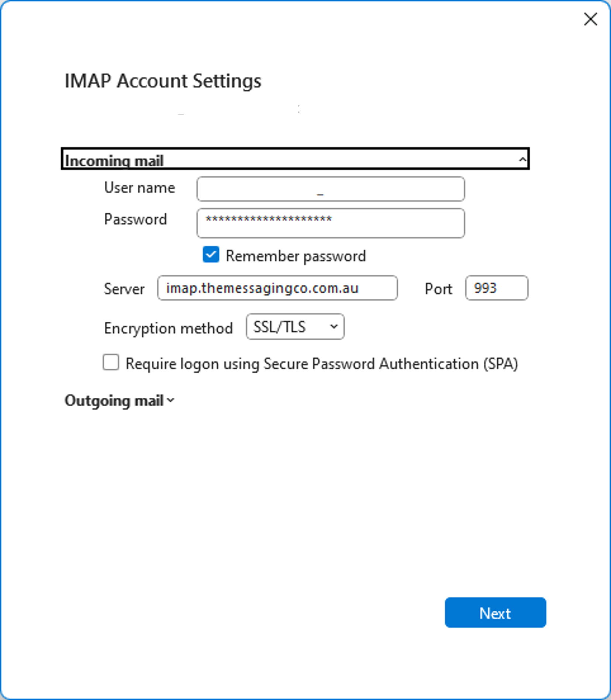Click the SSL/TLS dropdown arrow

click(334, 327)
